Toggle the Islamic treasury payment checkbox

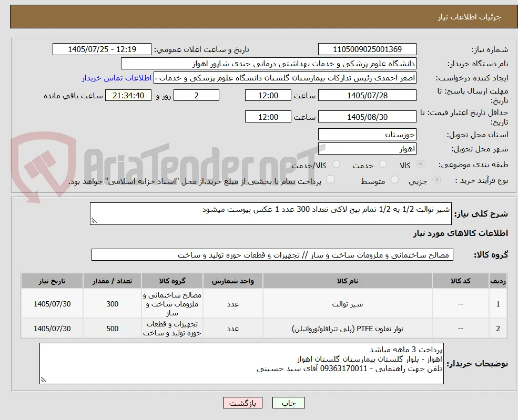pyautogui.click(x=330, y=180)
